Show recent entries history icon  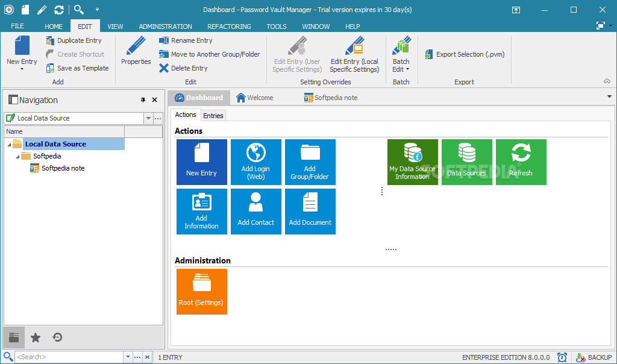pos(57,337)
